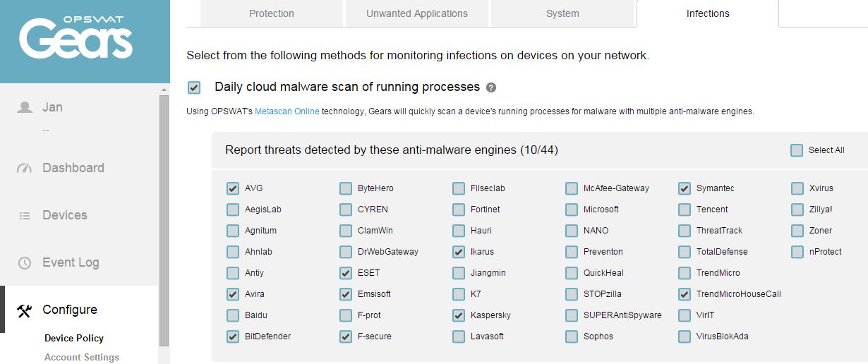
Task: Enable the Ahnlab engine
Action: click(x=233, y=252)
